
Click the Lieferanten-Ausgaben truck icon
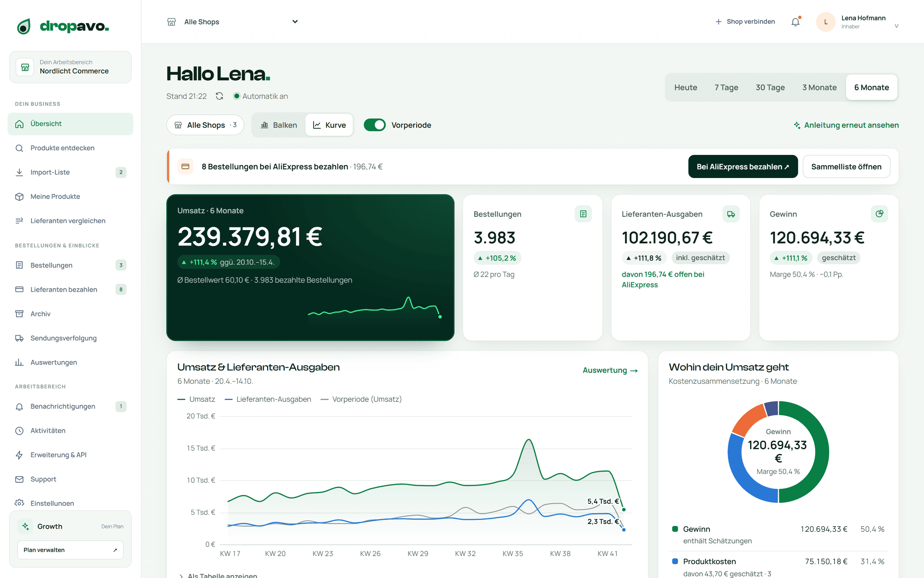(x=731, y=214)
